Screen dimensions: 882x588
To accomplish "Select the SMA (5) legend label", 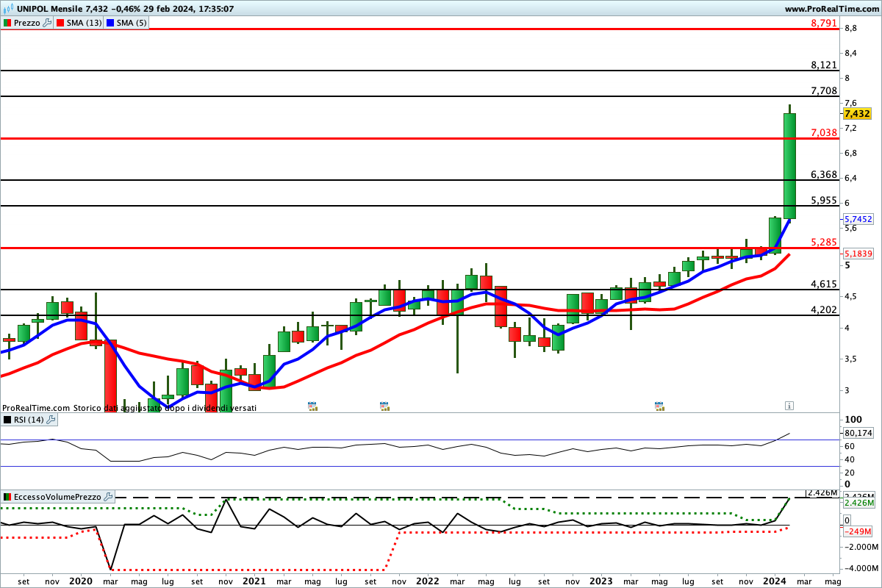I will point(132,23).
